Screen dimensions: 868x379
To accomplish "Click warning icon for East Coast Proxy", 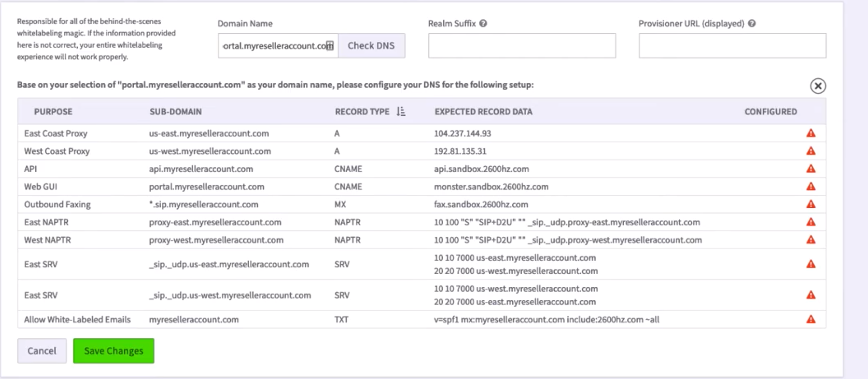I will tap(811, 133).
